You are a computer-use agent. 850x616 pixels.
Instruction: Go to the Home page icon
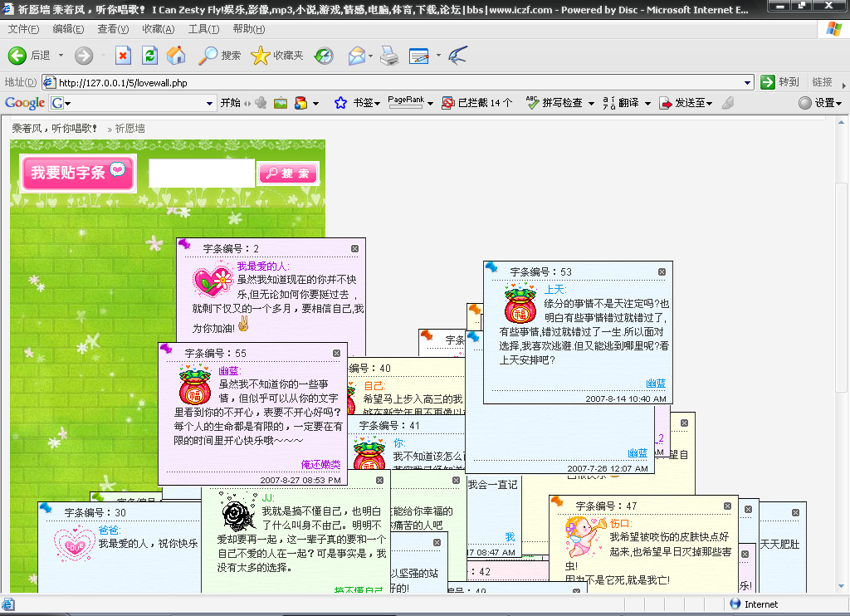176,56
